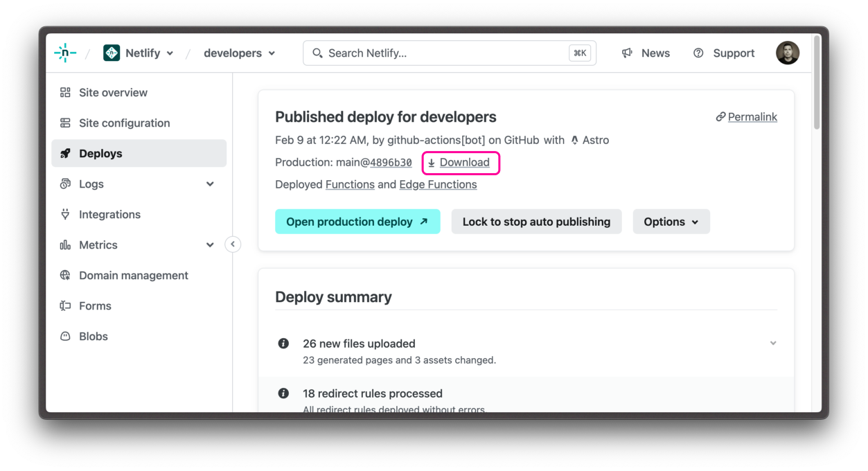The height and width of the screenshot is (471, 868).
Task: Click the Search Netlify input field
Action: pyautogui.click(x=450, y=53)
